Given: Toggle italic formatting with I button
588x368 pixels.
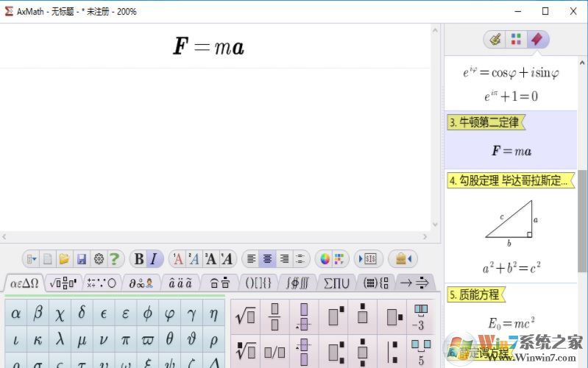Looking at the screenshot, I should pyautogui.click(x=154, y=259).
